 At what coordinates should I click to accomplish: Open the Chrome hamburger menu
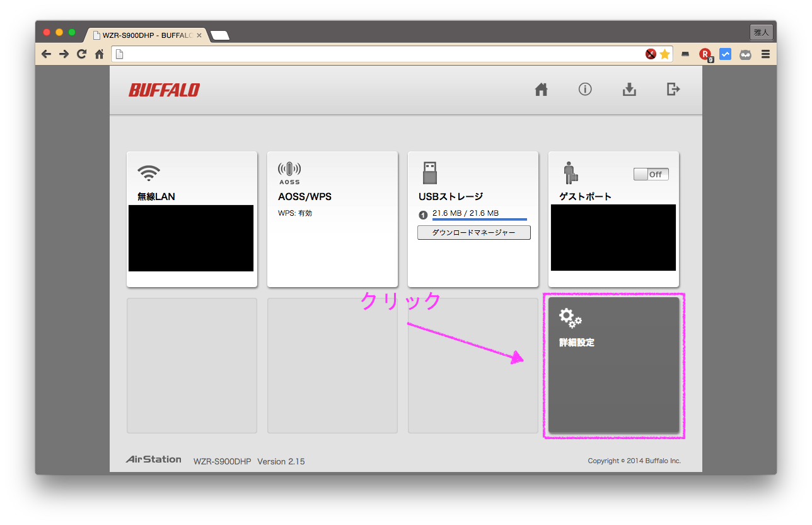click(765, 54)
